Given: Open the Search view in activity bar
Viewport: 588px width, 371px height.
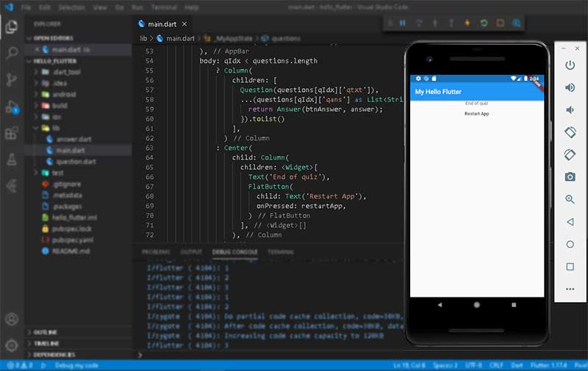Looking at the screenshot, I should (12, 54).
